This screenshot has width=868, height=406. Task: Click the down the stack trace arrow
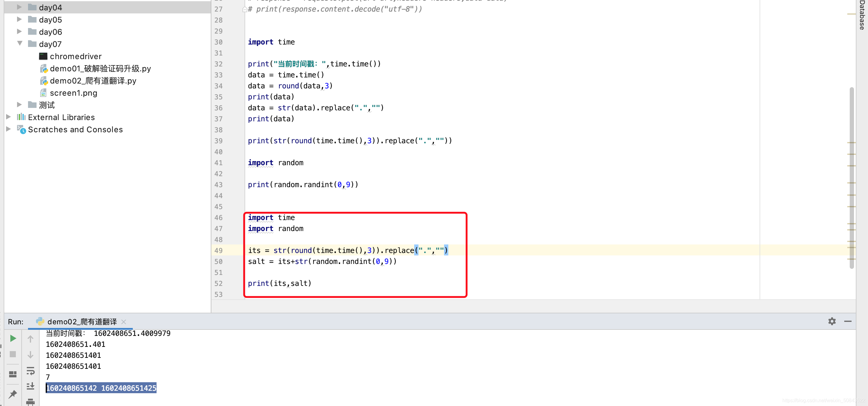(x=30, y=355)
